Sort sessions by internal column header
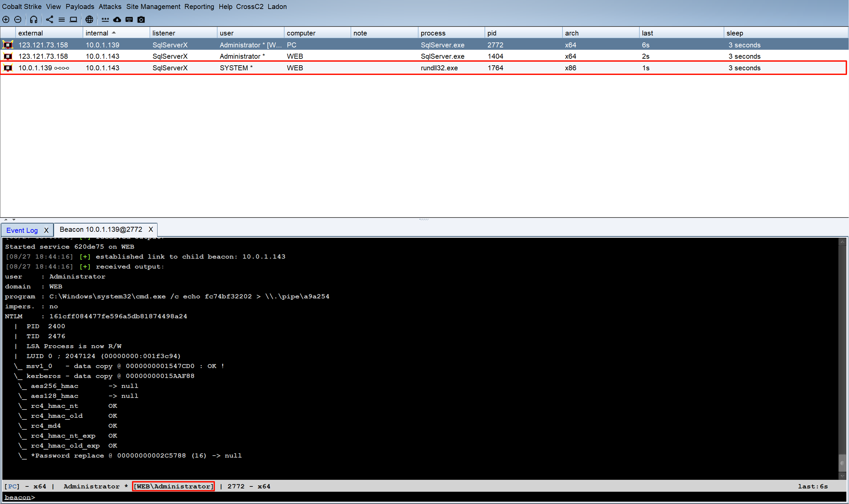 pos(97,33)
